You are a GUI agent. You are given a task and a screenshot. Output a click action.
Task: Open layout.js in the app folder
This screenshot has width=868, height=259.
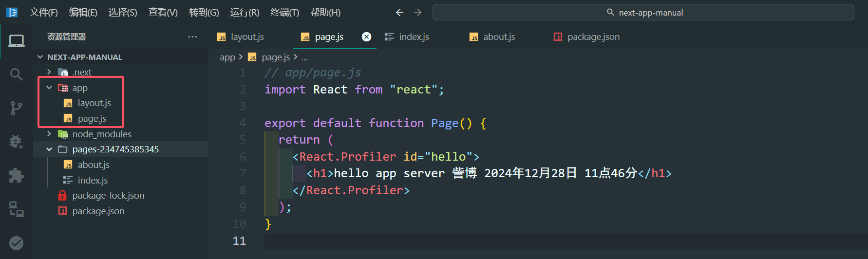pyautogui.click(x=94, y=103)
